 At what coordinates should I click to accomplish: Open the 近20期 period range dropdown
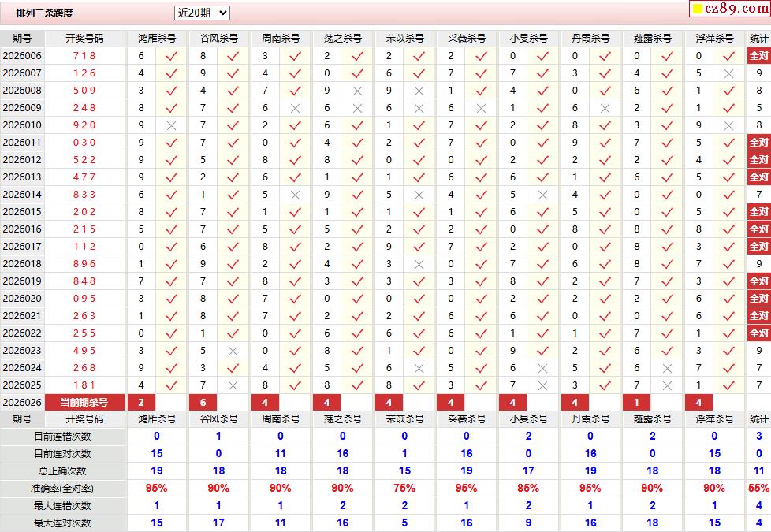[202, 13]
